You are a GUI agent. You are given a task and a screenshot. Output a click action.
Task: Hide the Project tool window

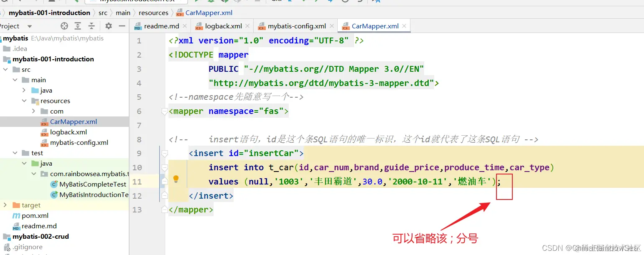[122, 26]
